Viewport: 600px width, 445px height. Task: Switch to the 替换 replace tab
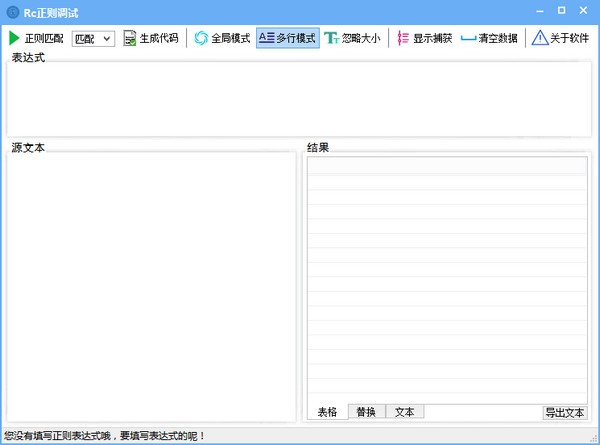(366, 412)
